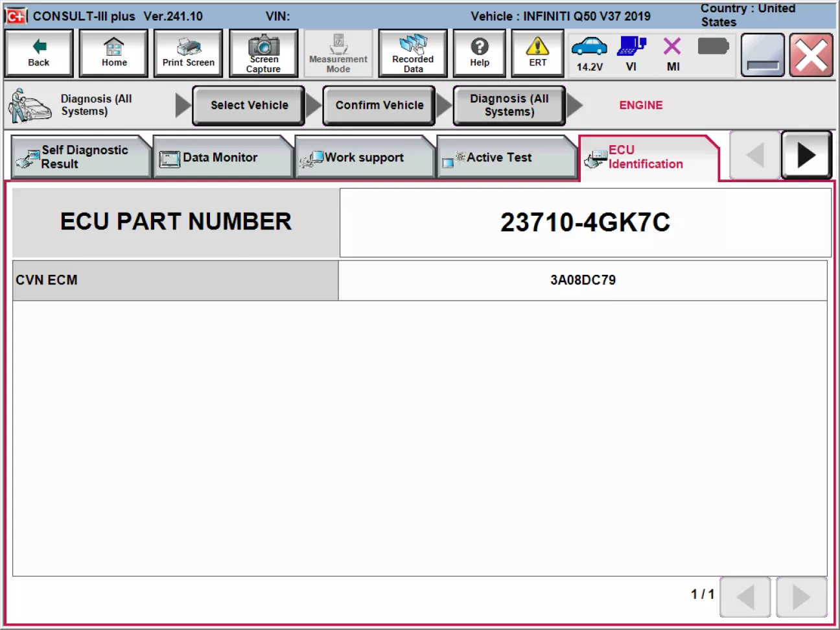Take a Screen Capture with camera icon
Screen dimensions: 840x630
click(x=263, y=53)
